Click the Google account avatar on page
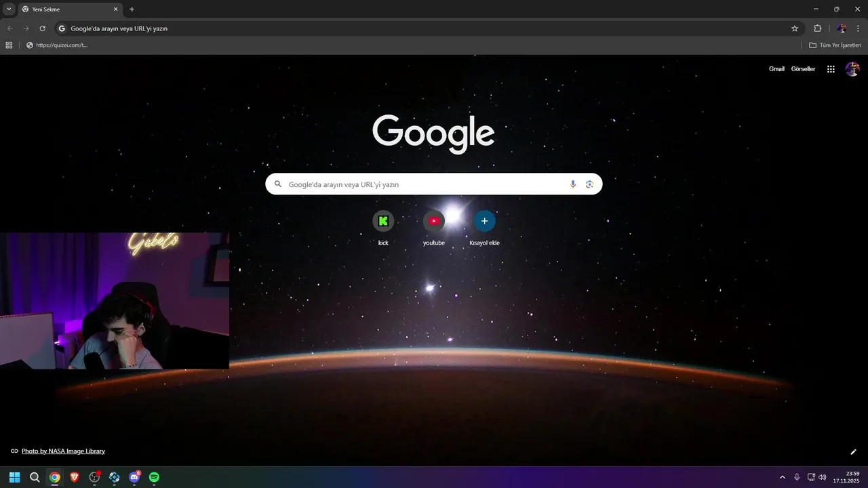This screenshot has height=488, width=868. coord(852,69)
